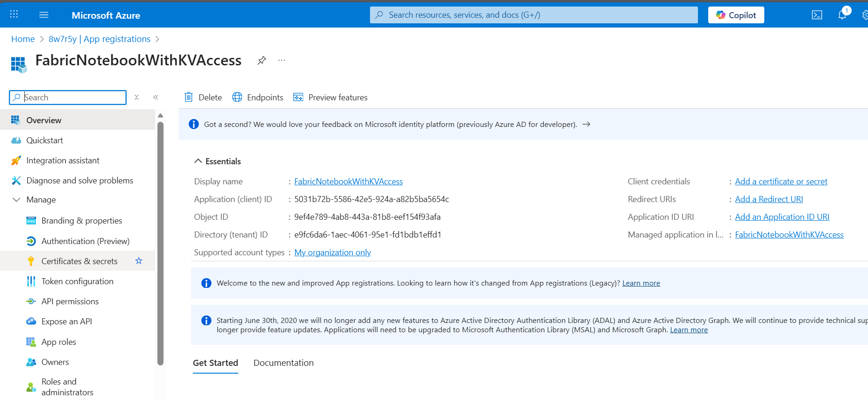This screenshot has width=868, height=399.
Task: Open the apps grid launcher
Action: (x=14, y=14)
